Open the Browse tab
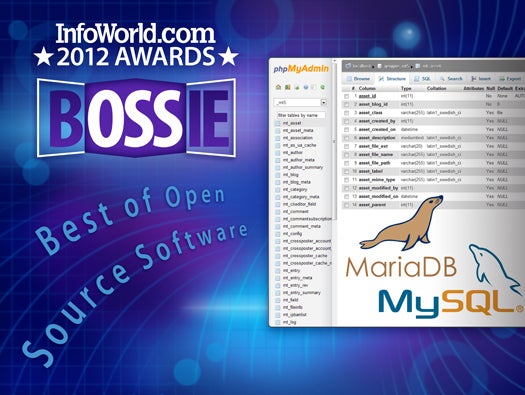 click(358, 79)
